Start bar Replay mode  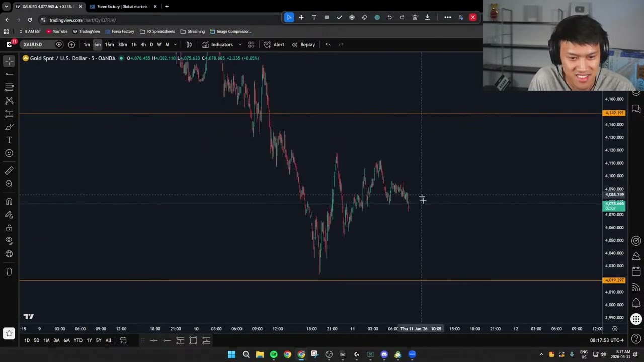(x=303, y=44)
